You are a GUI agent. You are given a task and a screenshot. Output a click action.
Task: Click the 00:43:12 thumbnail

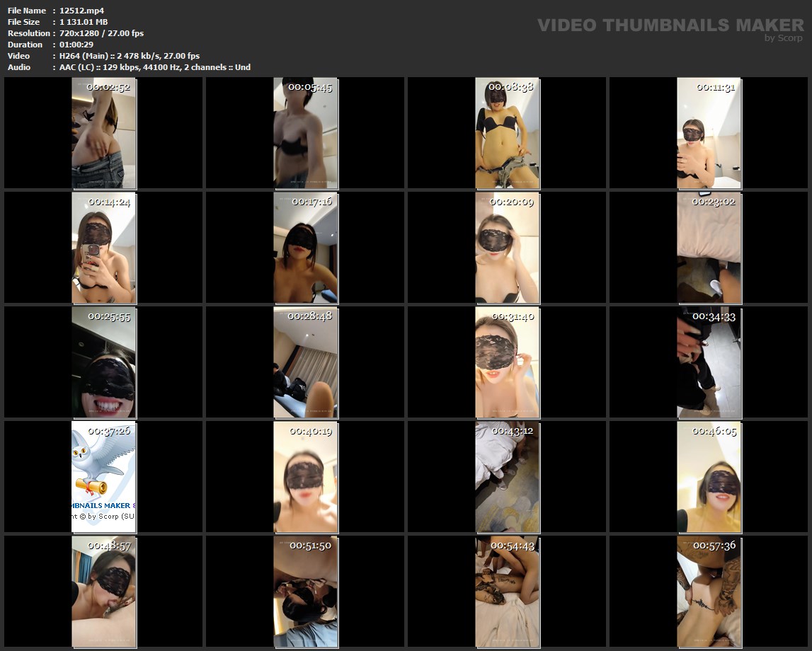click(507, 477)
